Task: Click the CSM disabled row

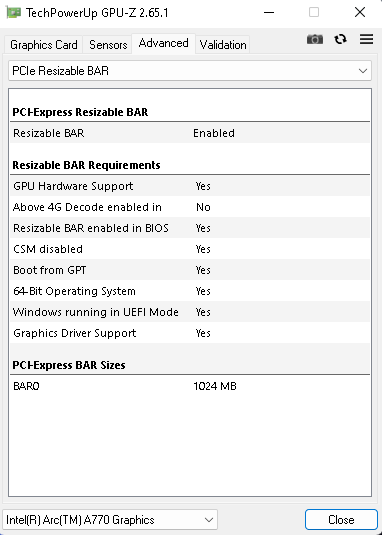Action: (x=190, y=249)
